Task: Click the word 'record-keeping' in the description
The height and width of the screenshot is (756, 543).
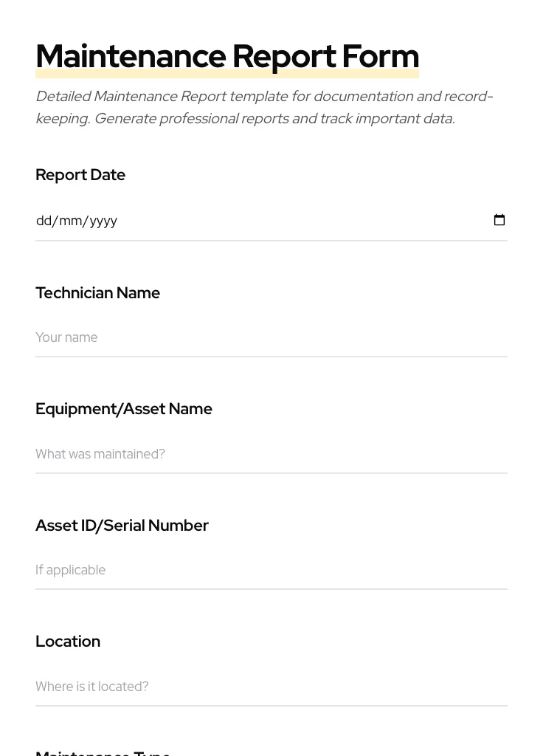Action: (468, 97)
